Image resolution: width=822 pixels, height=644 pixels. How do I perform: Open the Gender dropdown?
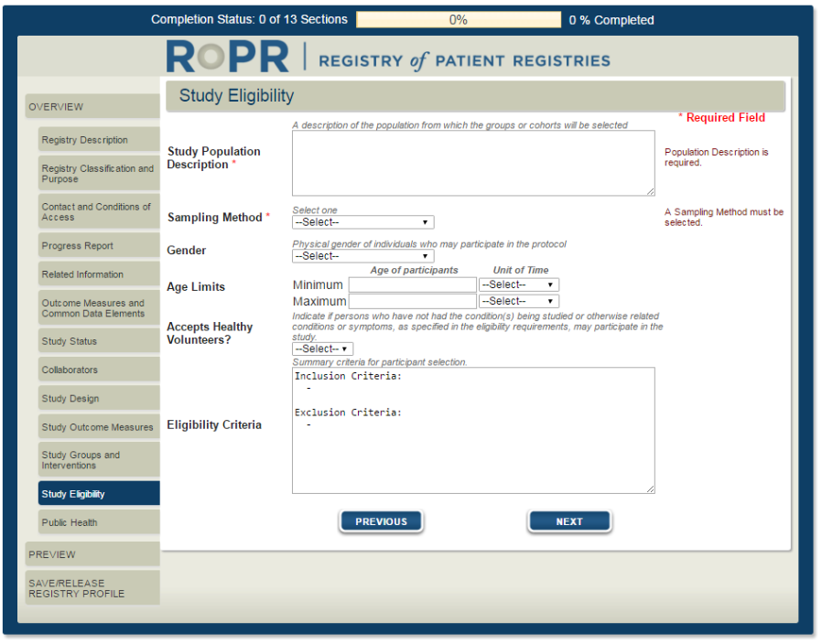click(362, 256)
